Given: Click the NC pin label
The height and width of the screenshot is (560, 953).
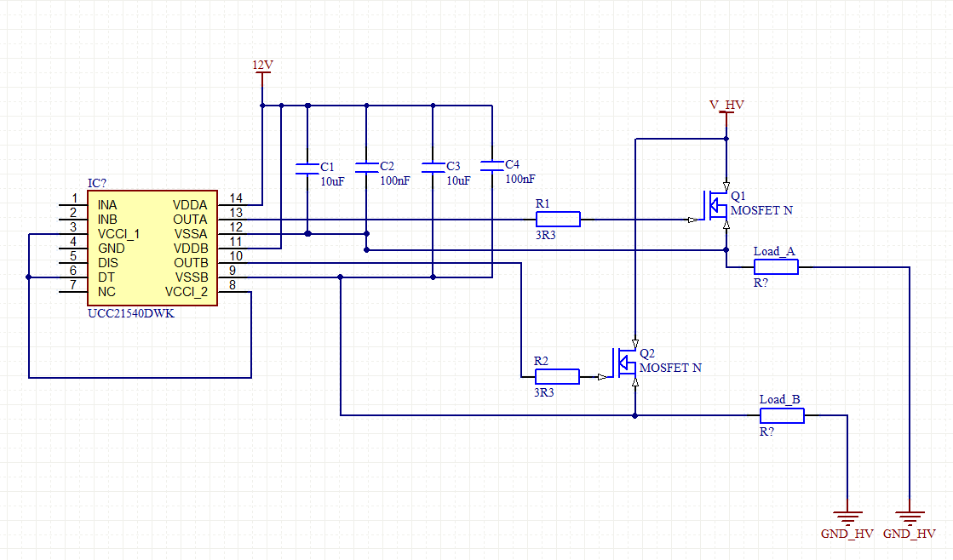Looking at the screenshot, I should tap(107, 292).
